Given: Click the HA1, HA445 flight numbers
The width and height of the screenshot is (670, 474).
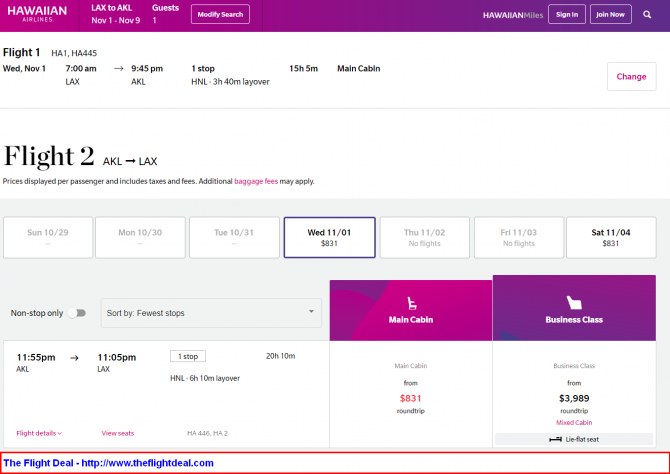Looking at the screenshot, I should coord(74,53).
